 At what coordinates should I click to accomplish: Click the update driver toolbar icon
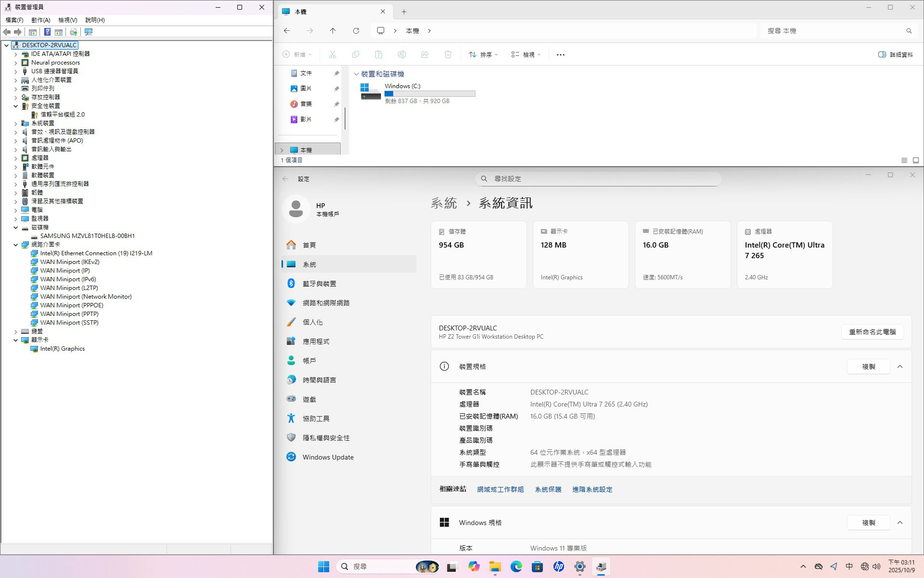click(x=73, y=32)
